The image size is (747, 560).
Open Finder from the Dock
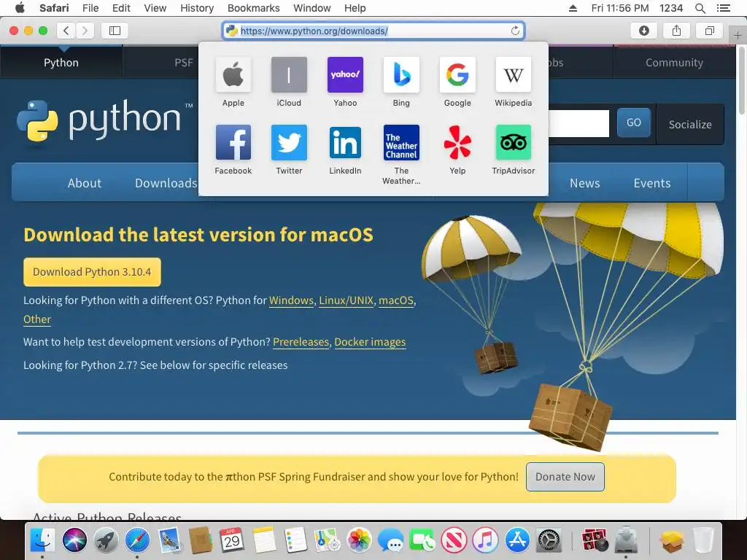(x=42, y=540)
